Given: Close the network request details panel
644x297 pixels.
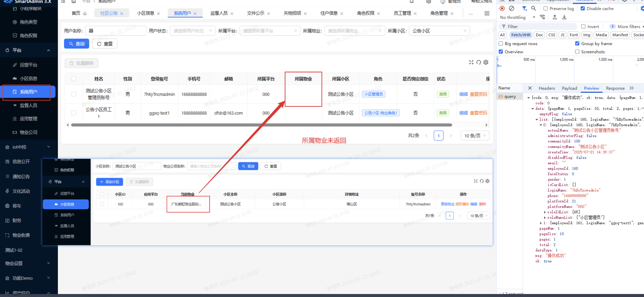Looking at the screenshot, I should [530, 88].
